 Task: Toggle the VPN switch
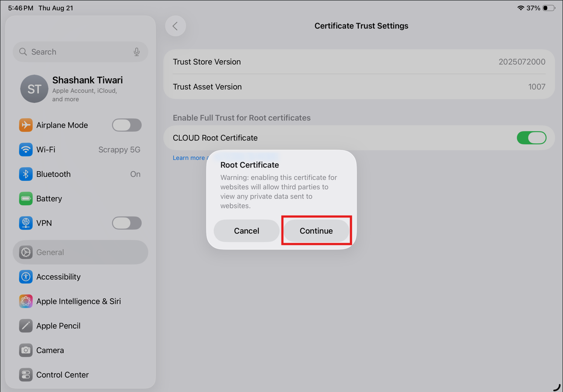[x=127, y=223]
